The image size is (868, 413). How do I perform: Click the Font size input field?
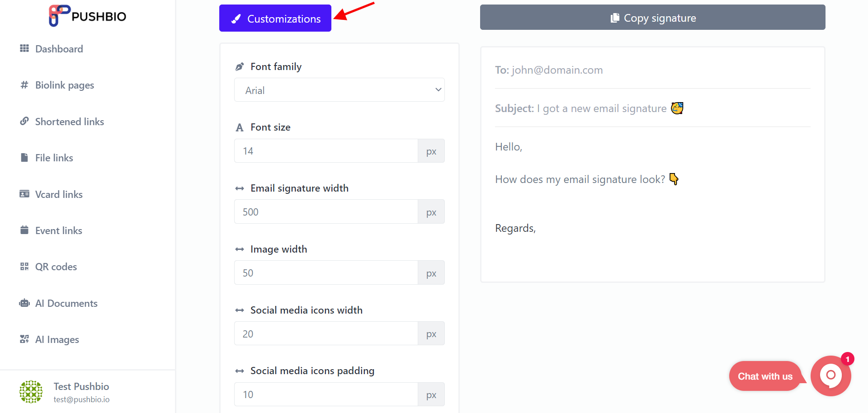[326, 151]
